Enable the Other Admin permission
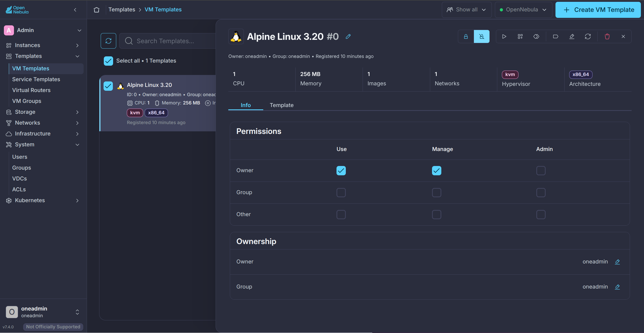The height and width of the screenshot is (333, 644). [x=541, y=215]
